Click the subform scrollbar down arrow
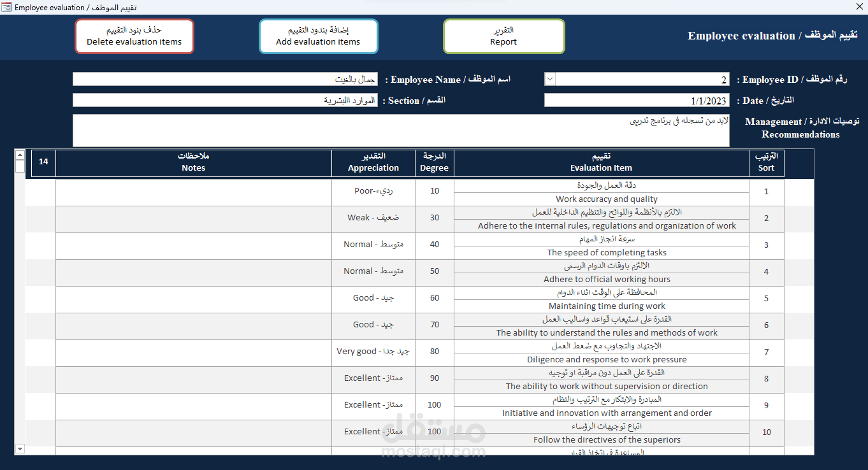This screenshot has width=868, height=470. click(20, 449)
